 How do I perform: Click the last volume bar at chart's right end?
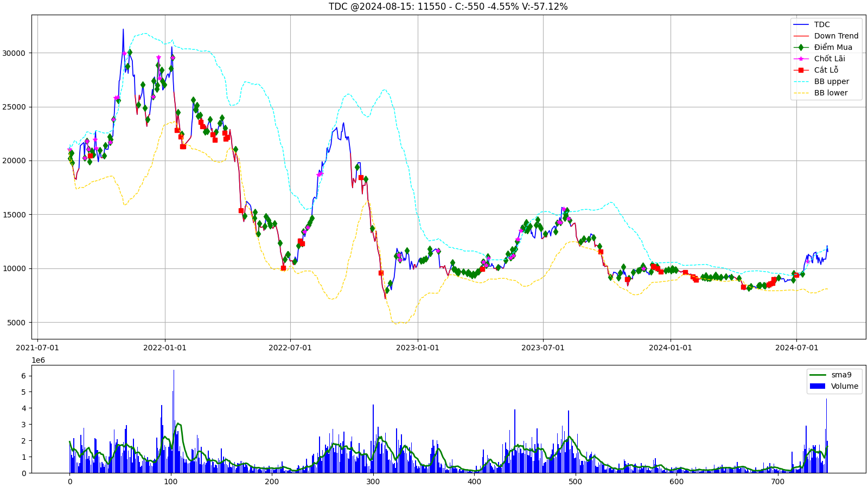pos(827,457)
